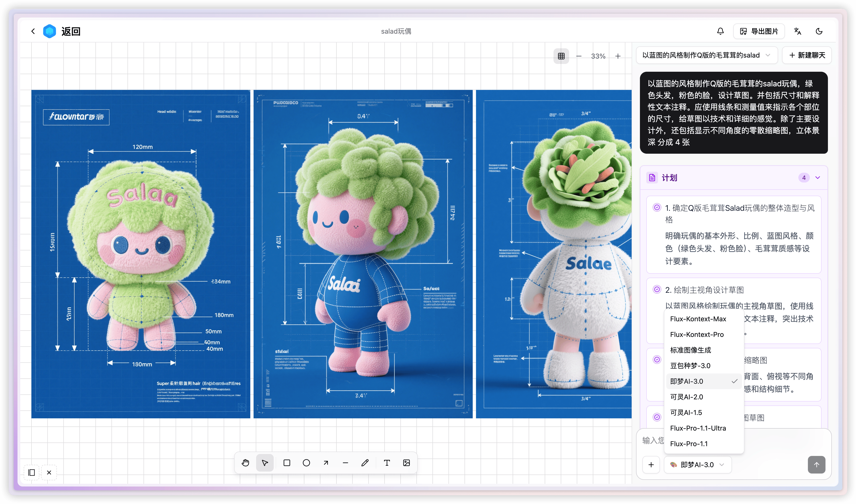Click the 计划 document icon
This screenshot has width=856, height=504.
(x=652, y=178)
